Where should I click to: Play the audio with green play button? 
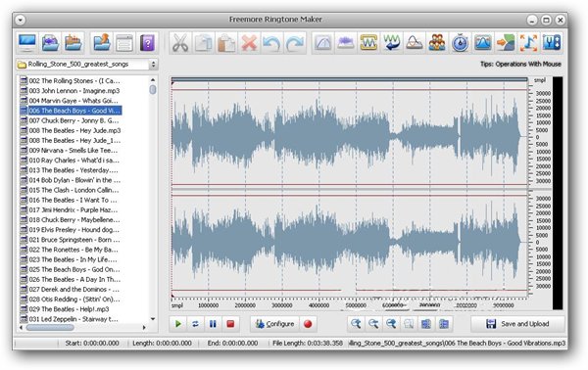click(178, 324)
